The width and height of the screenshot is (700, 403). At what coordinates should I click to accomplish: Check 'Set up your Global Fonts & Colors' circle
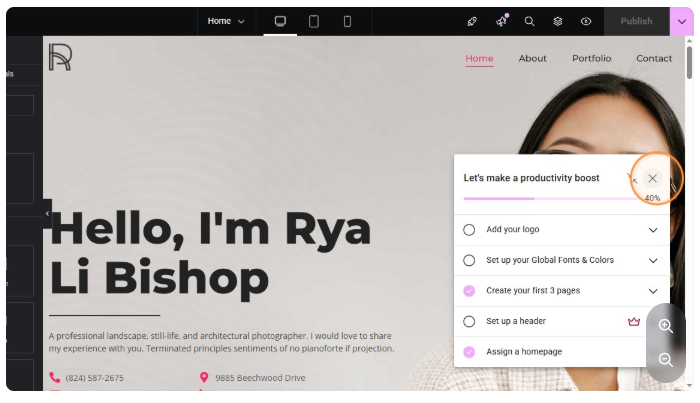pos(469,260)
